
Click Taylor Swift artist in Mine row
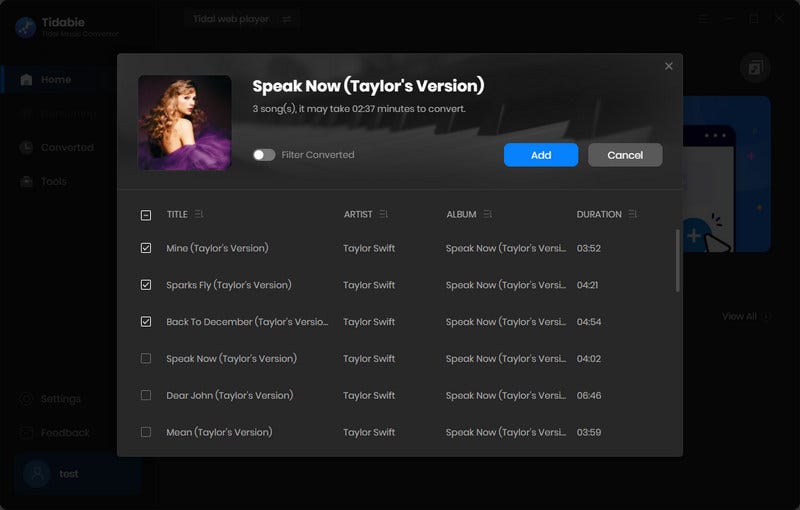(369, 248)
